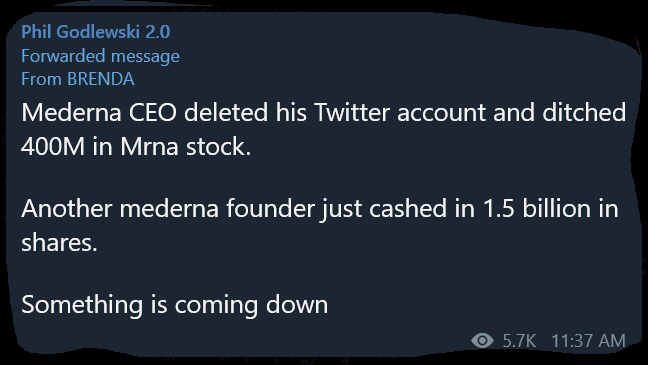
Task: Click the Something is coming down line
Action: [x=174, y=305]
